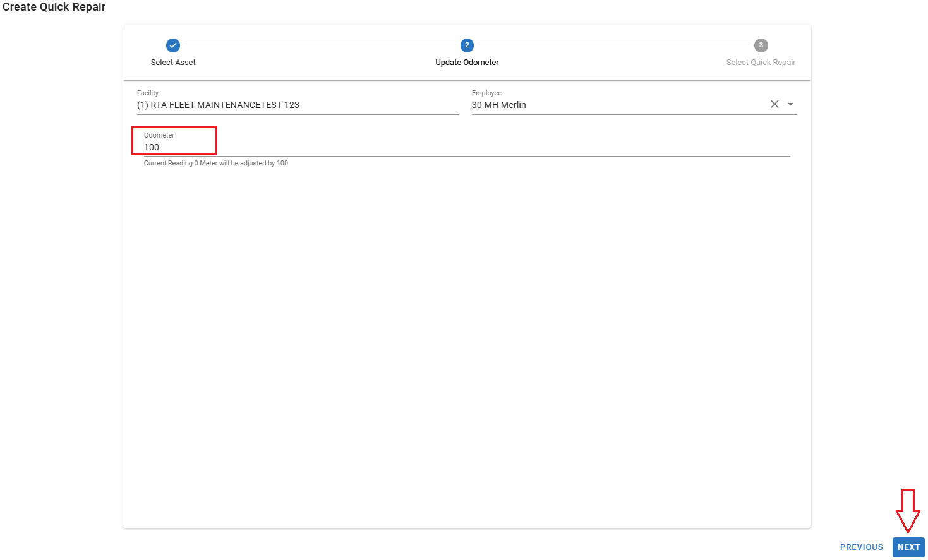Click the connector line between steps 2 and 3
The height and width of the screenshot is (560, 928).
coord(613,45)
